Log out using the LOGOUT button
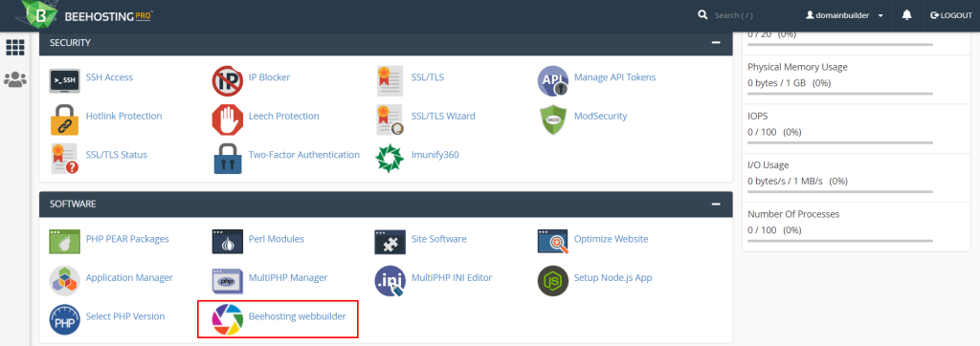Screen dimensions: 980x346 click(950, 15)
